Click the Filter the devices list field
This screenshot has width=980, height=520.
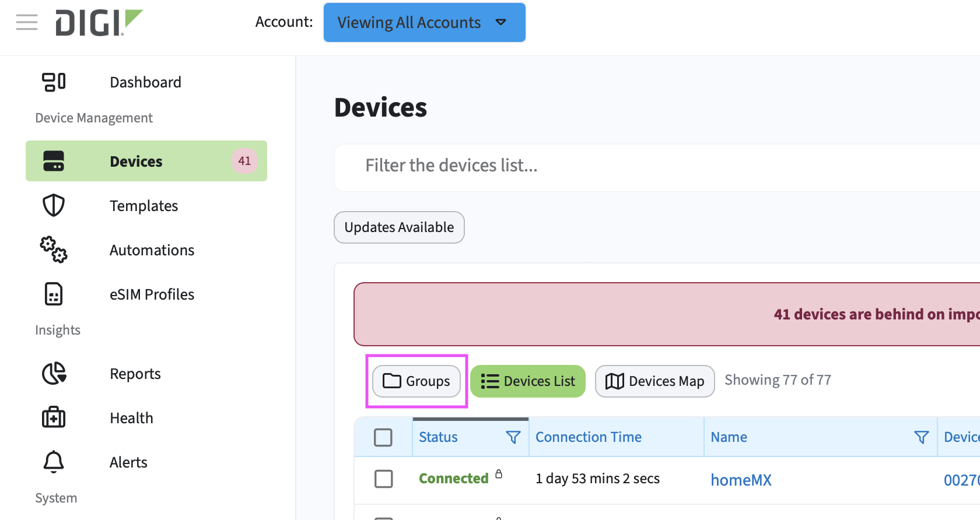point(642,166)
